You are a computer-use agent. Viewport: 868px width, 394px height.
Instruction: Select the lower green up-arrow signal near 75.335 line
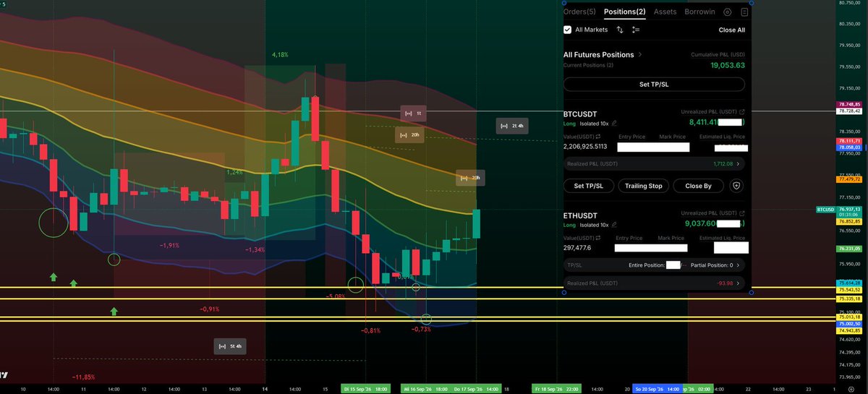pyautogui.click(x=114, y=311)
